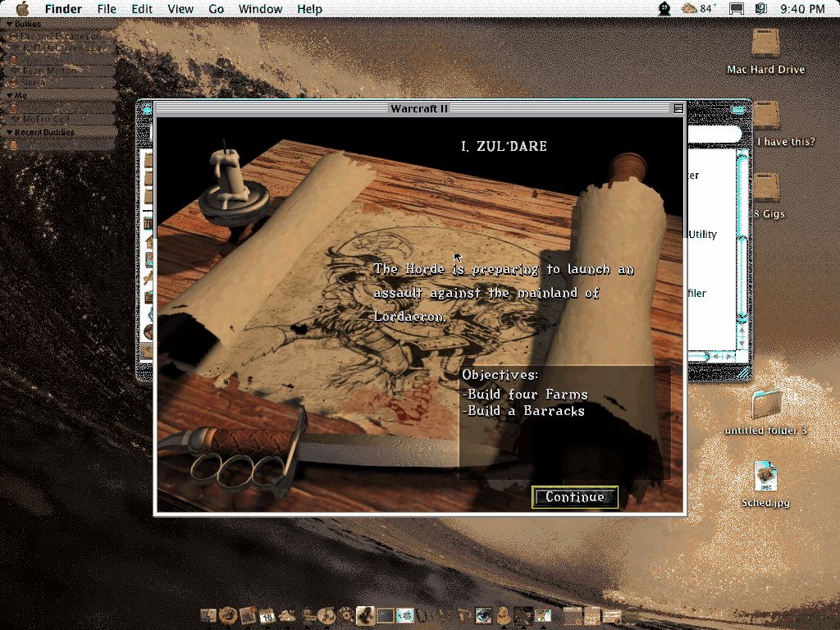
Task: Open the Edit menu
Action: point(142,9)
